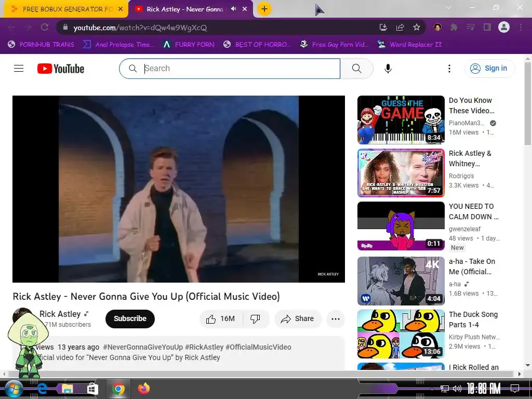The image size is (532, 399).
Task: Open more actions ellipsis under video
Action: [336, 318]
